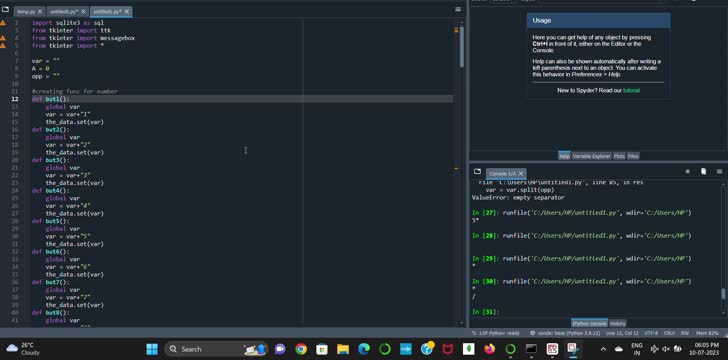This screenshot has width=728, height=360.
Task: Switch to the History tab
Action: (618, 323)
